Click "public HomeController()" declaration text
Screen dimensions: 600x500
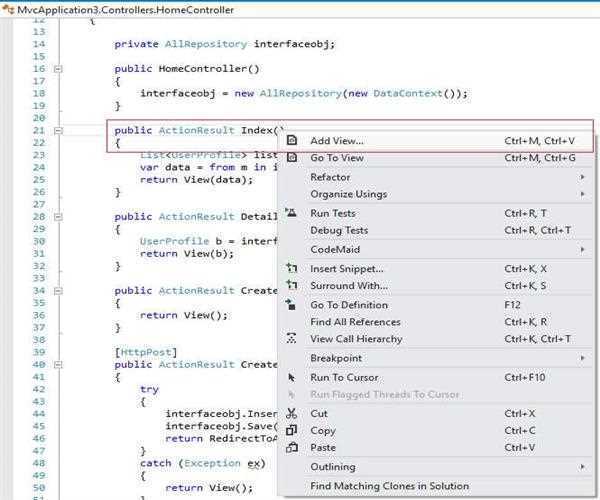pyautogui.click(x=187, y=69)
